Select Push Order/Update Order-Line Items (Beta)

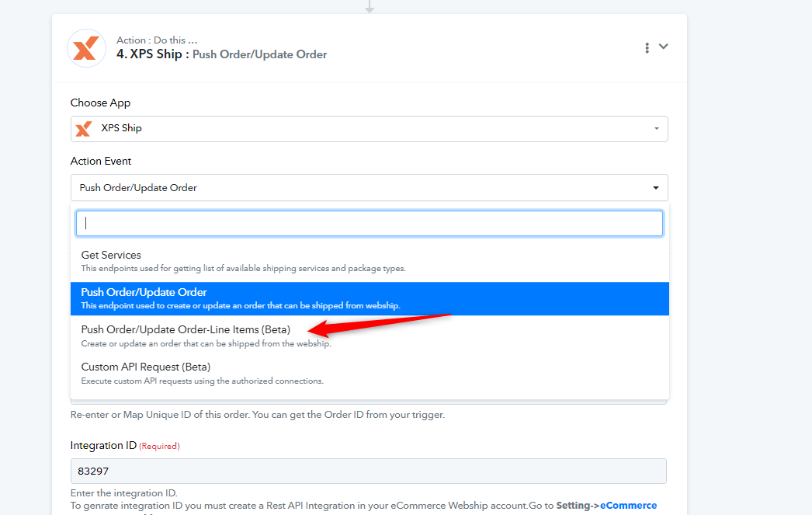click(186, 330)
